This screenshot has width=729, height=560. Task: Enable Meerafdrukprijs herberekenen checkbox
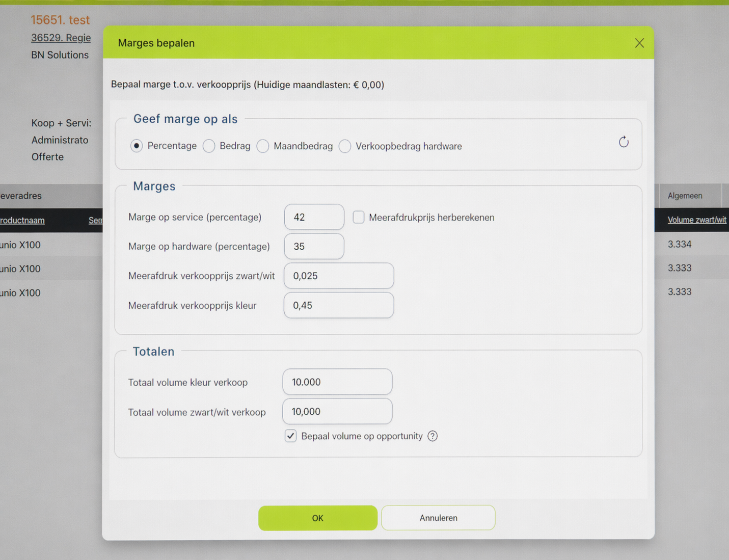coord(359,218)
